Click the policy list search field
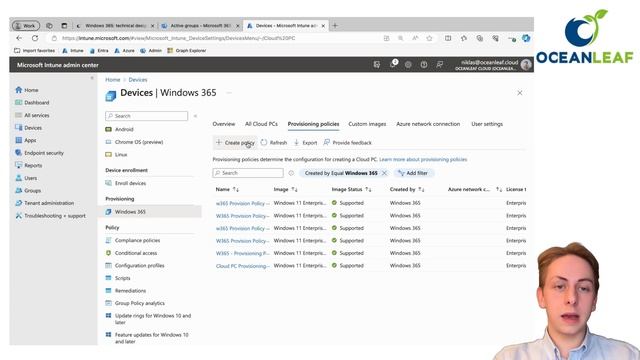Viewport: 640px width, 360px height. coord(248,173)
